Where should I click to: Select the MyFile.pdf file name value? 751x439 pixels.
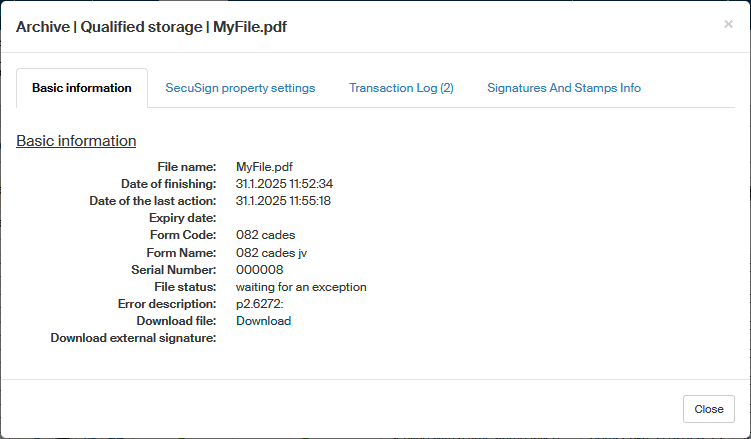[x=264, y=167]
